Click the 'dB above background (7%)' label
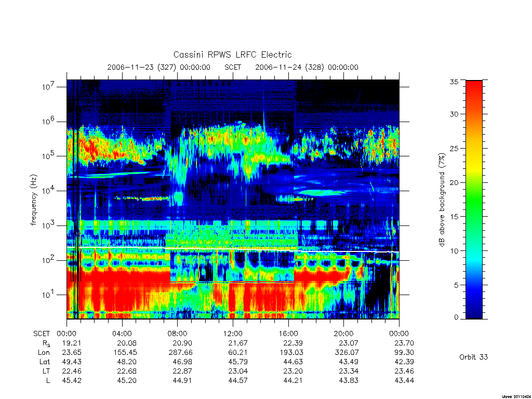Image resolution: width=532 pixels, height=399 pixels. [x=442, y=200]
